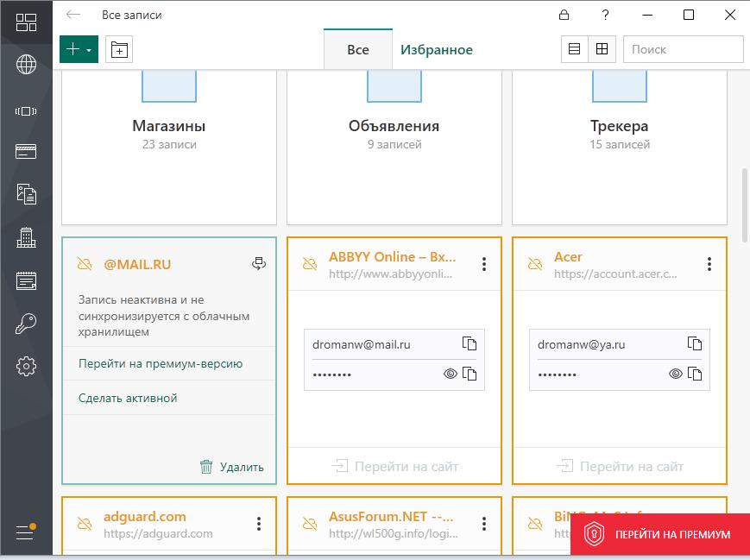Open Acer card options menu
This screenshot has width=750, height=560.
(x=709, y=264)
